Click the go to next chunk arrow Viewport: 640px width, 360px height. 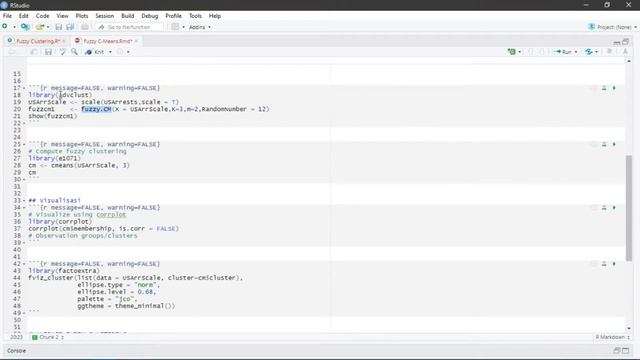[542, 52]
